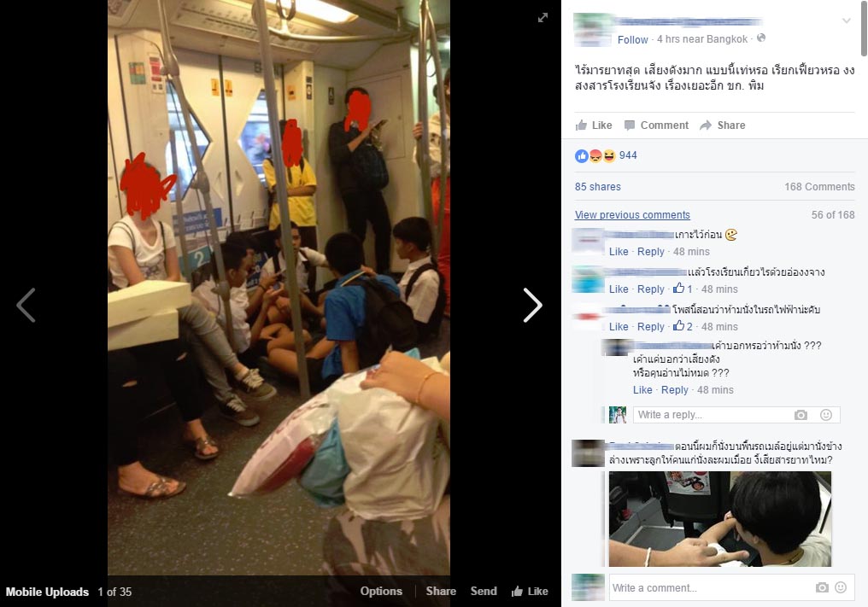Go to next photo with right arrow
868x607 pixels.
tap(532, 305)
